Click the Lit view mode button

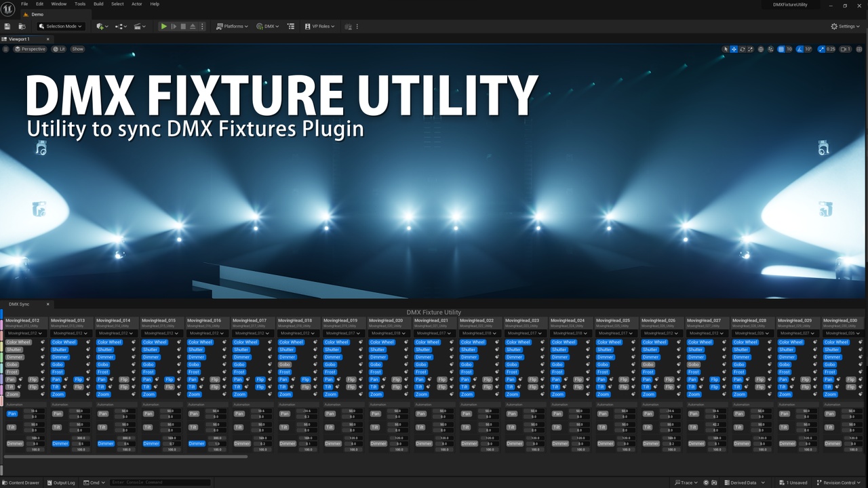point(60,49)
